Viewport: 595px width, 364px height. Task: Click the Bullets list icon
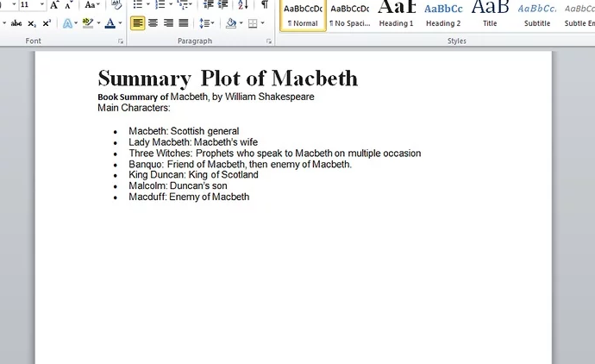tap(138, 4)
